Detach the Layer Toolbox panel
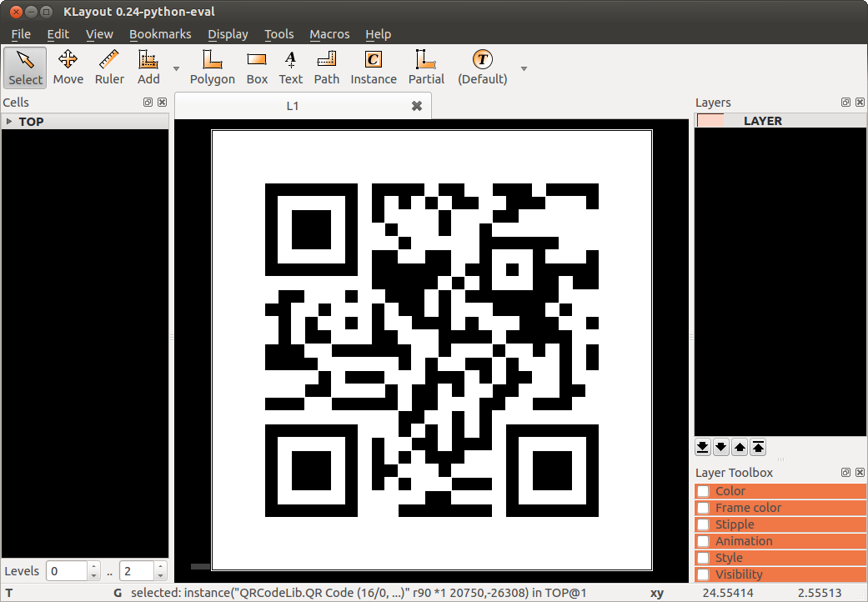The width and height of the screenshot is (868, 602). tap(845, 472)
